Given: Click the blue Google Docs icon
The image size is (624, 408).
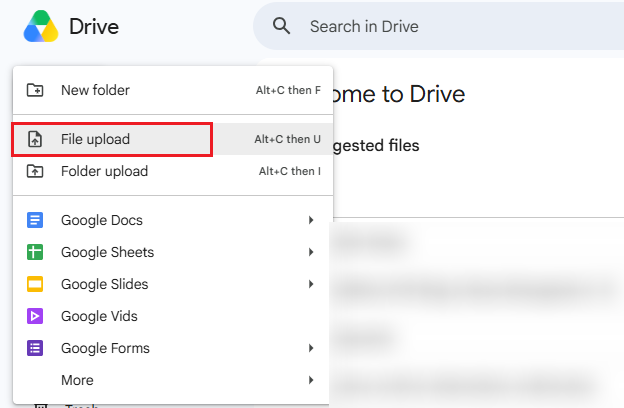Looking at the screenshot, I should coord(35,220).
